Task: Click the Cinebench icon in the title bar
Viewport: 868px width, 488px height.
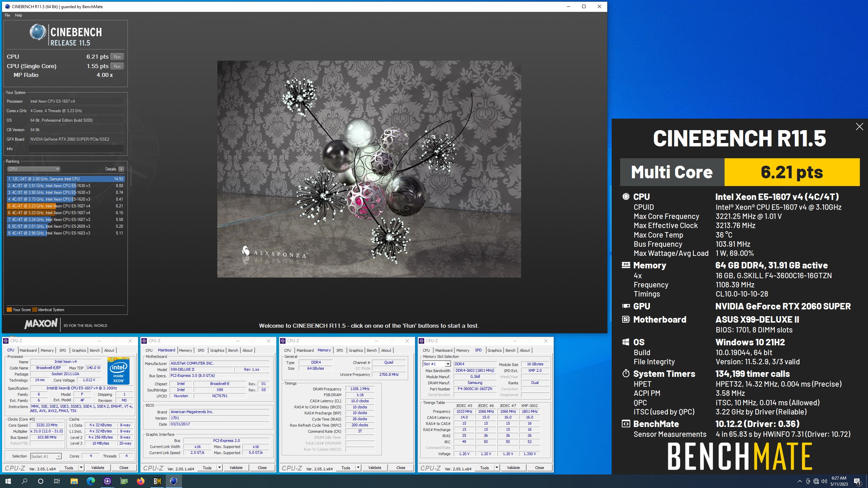Action: (x=7, y=6)
